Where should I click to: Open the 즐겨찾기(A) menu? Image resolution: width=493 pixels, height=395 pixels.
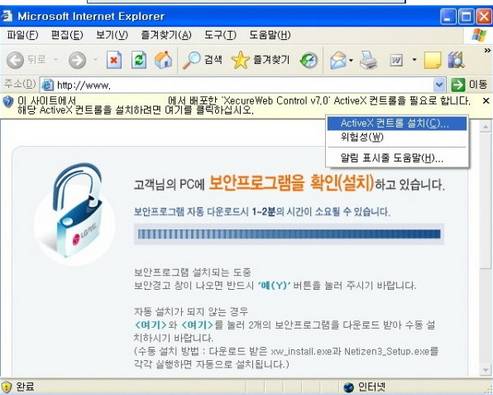166,35
